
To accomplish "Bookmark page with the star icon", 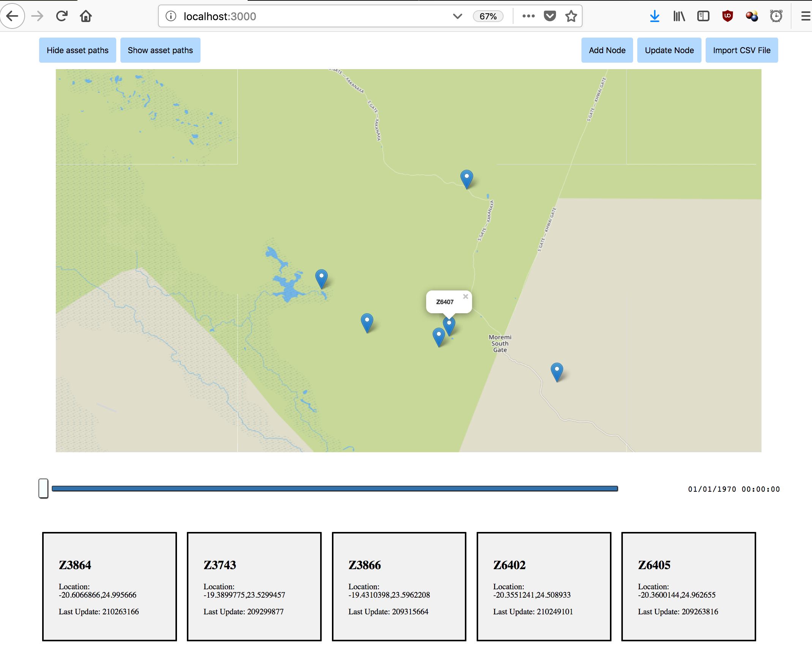I will [571, 16].
